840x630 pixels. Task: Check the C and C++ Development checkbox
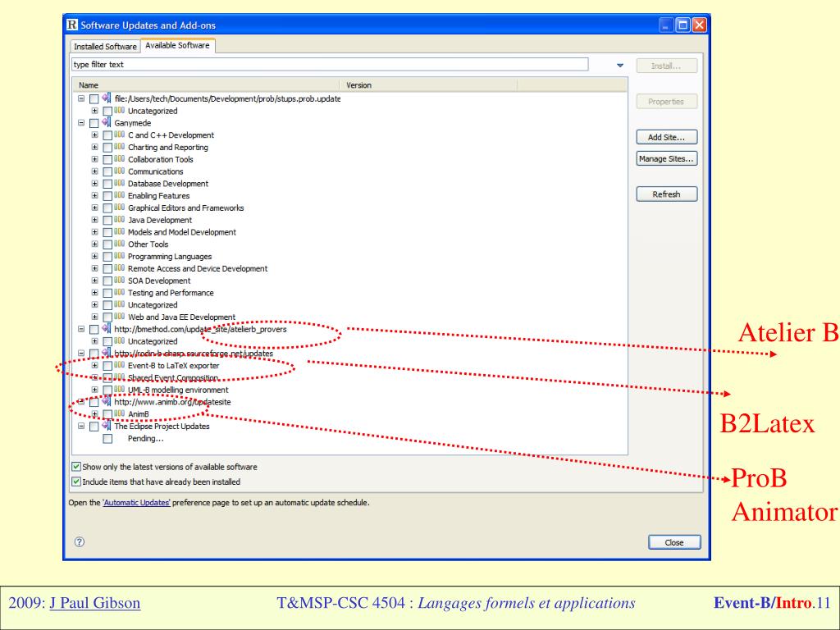pyautogui.click(x=107, y=135)
